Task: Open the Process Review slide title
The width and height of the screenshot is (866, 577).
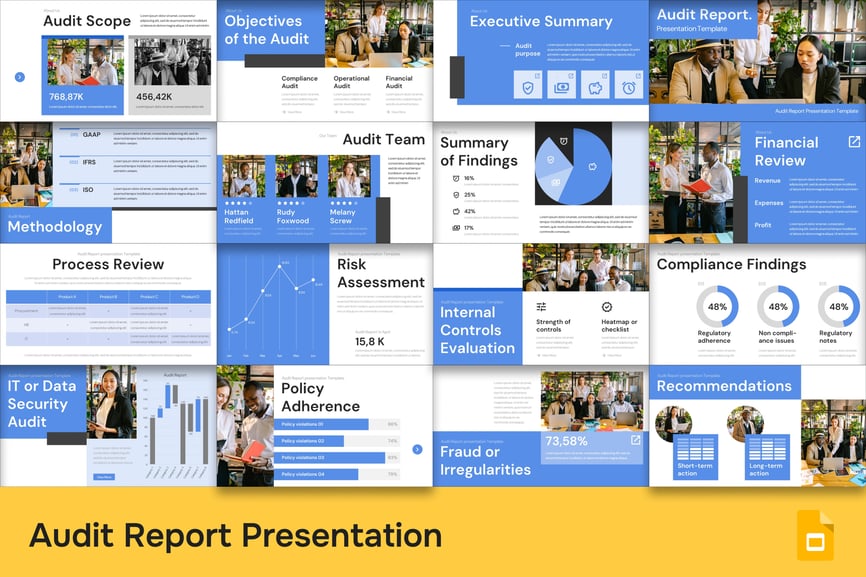Action: click(x=108, y=264)
